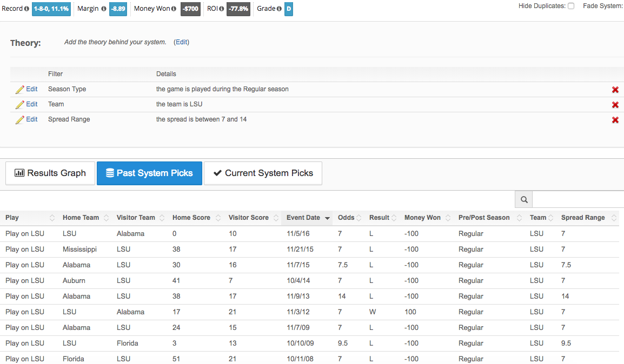The width and height of the screenshot is (624, 364).
Task: Click the 11/5/16 event date cell
Action: (298, 234)
